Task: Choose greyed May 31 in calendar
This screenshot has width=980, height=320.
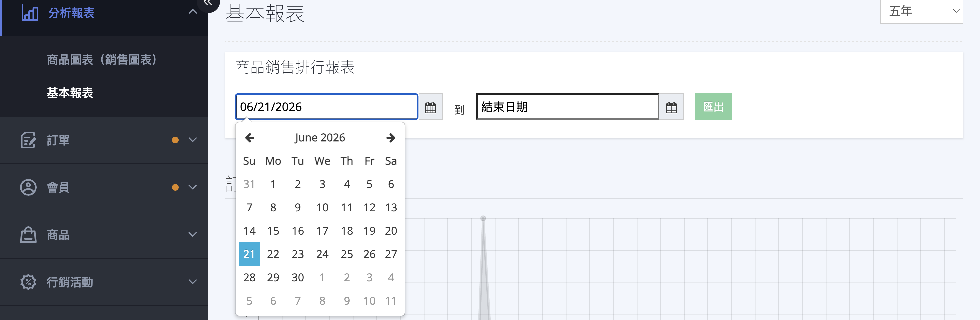Action: [249, 184]
